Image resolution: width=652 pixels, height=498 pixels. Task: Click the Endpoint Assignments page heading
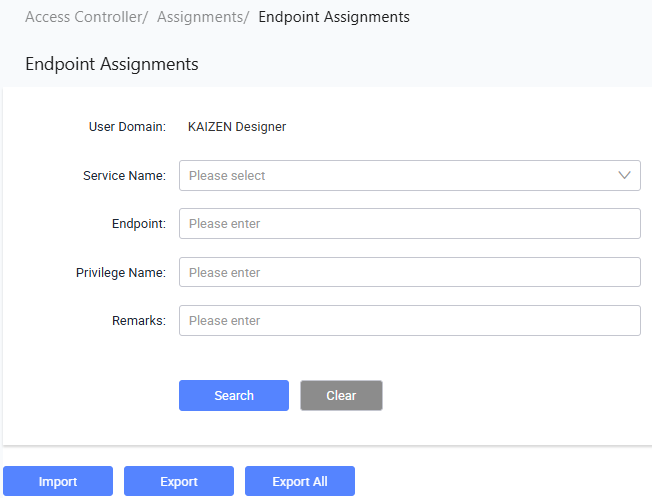tap(112, 64)
